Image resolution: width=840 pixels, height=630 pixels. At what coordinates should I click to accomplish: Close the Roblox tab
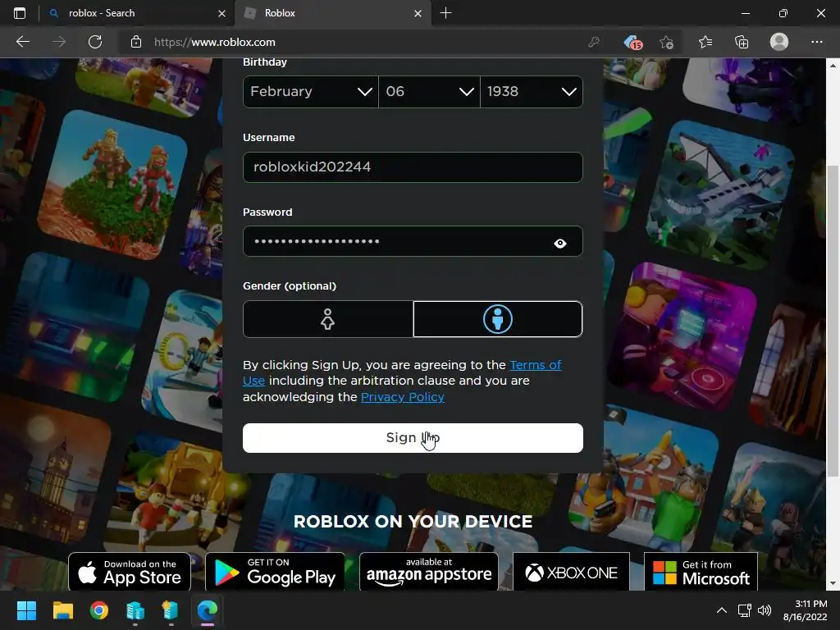click(x=418, y=13)
